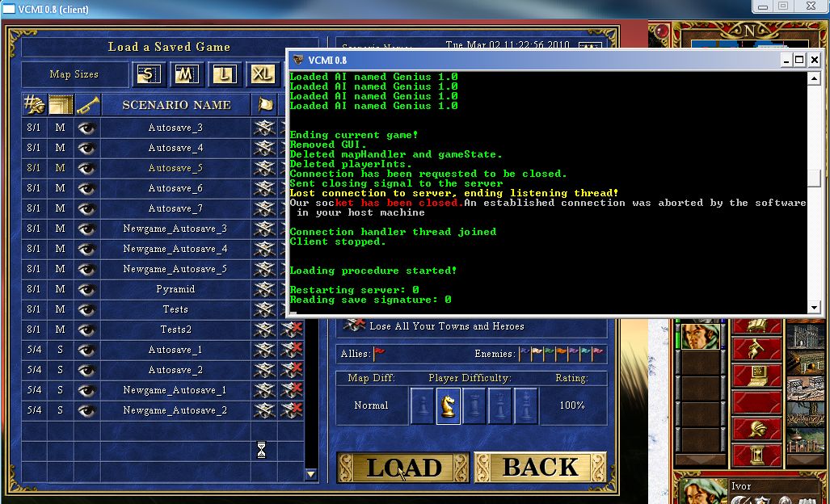Screen dimensions: 830x504
Task: Select the pawn (easy) player difficulty
Action: [x=423, y=405]
